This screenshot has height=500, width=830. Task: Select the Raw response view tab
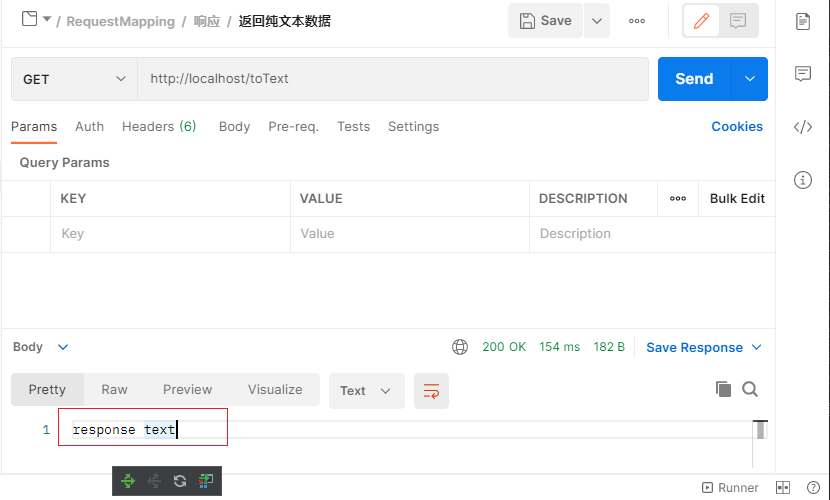tap(114, 390)
